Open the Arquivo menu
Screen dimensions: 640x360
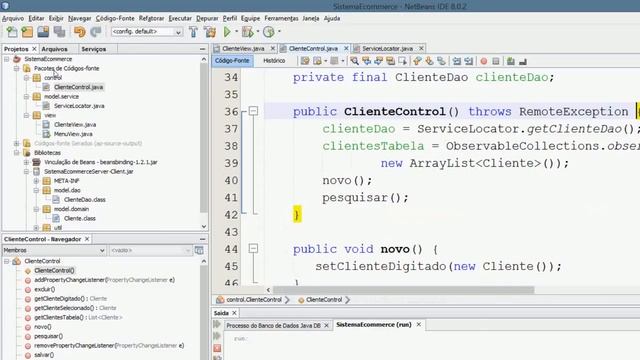13,18
